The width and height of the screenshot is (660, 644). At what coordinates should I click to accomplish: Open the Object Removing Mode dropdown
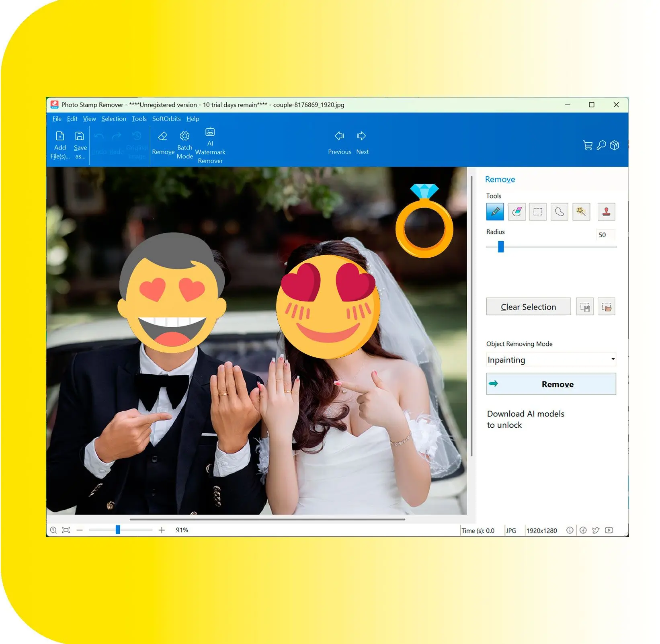pos(551,360)
